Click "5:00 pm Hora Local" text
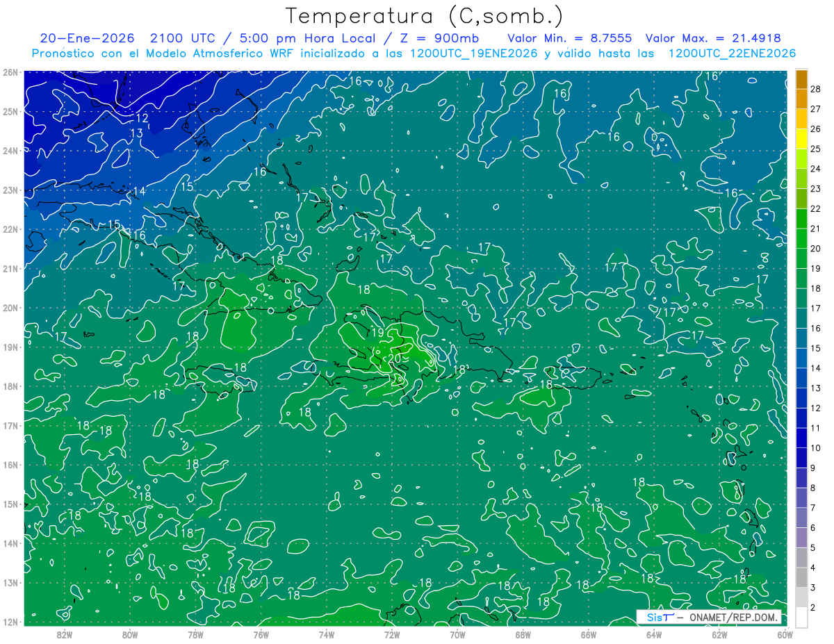This screenshot has width=834, height=644. (x=308, y=38)
